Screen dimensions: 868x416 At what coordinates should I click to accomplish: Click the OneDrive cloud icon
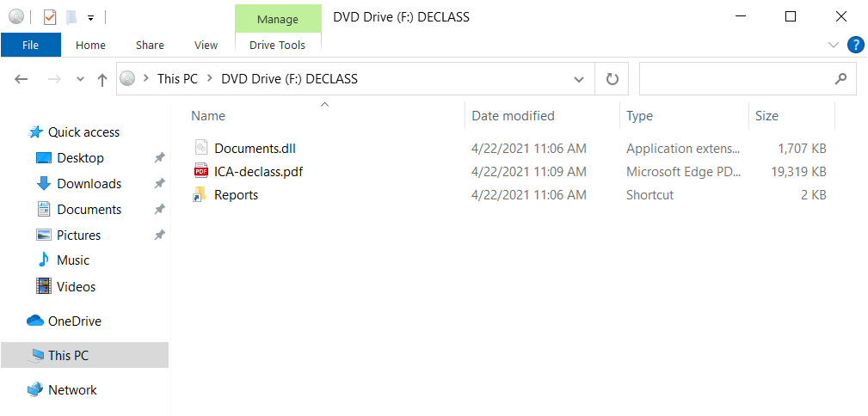coord(35,321)
